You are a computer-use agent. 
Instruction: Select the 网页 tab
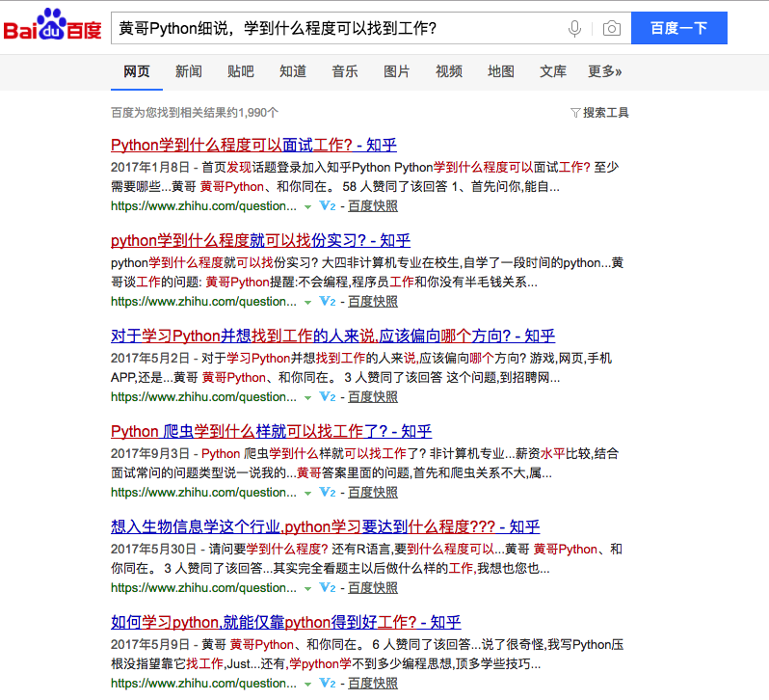click(136, 71)
